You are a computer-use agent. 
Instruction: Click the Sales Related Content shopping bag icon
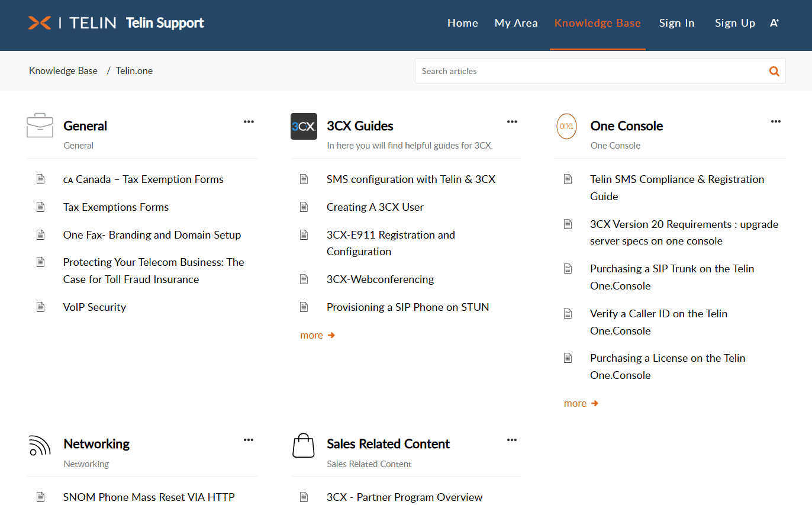[304, 445]
